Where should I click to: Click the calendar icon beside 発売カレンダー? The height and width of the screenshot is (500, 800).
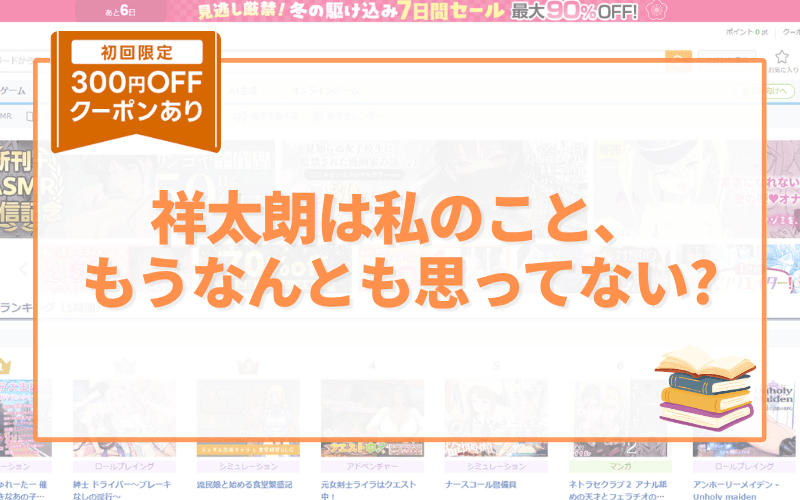click(x=317, y=116)
